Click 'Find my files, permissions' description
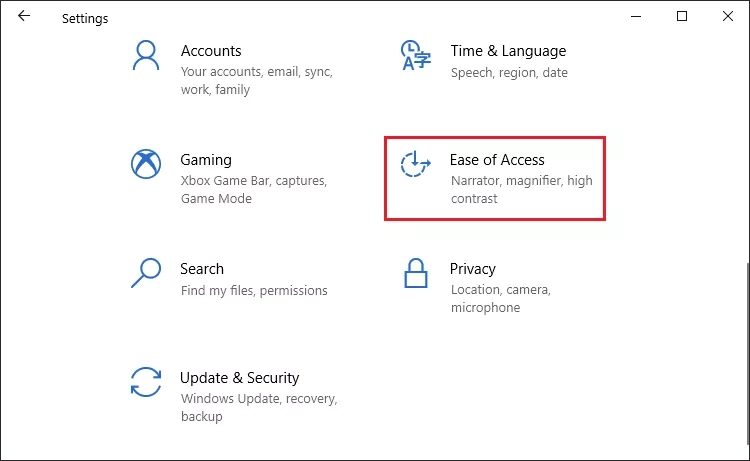750x461 pixels. 254,290
